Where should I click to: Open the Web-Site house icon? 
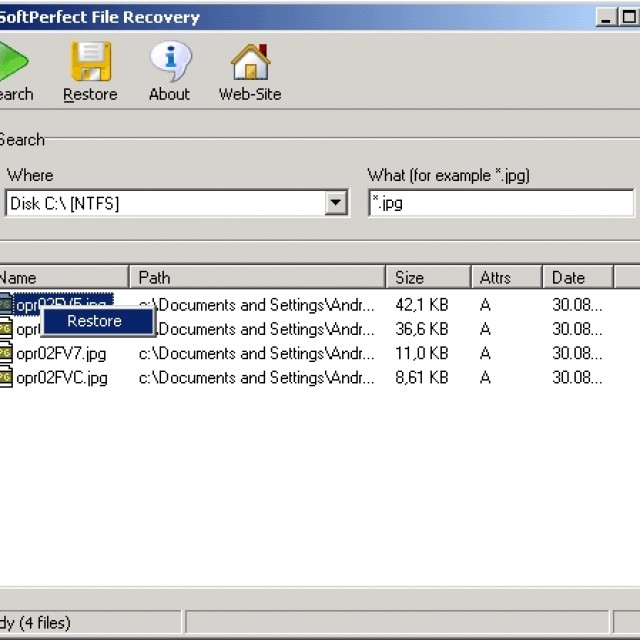250,61
